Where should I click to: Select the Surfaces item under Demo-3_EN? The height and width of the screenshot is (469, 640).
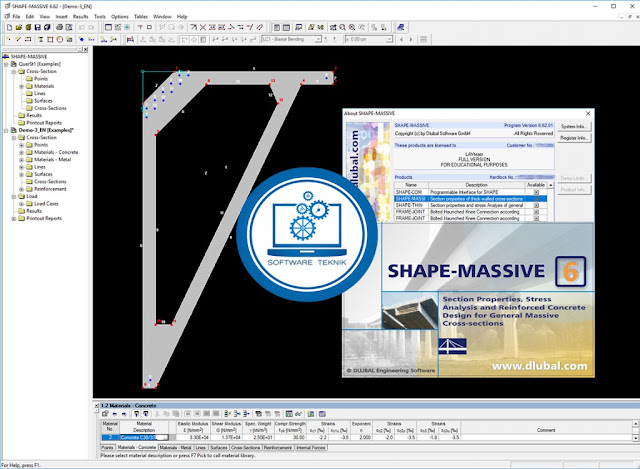click(43, 174)
